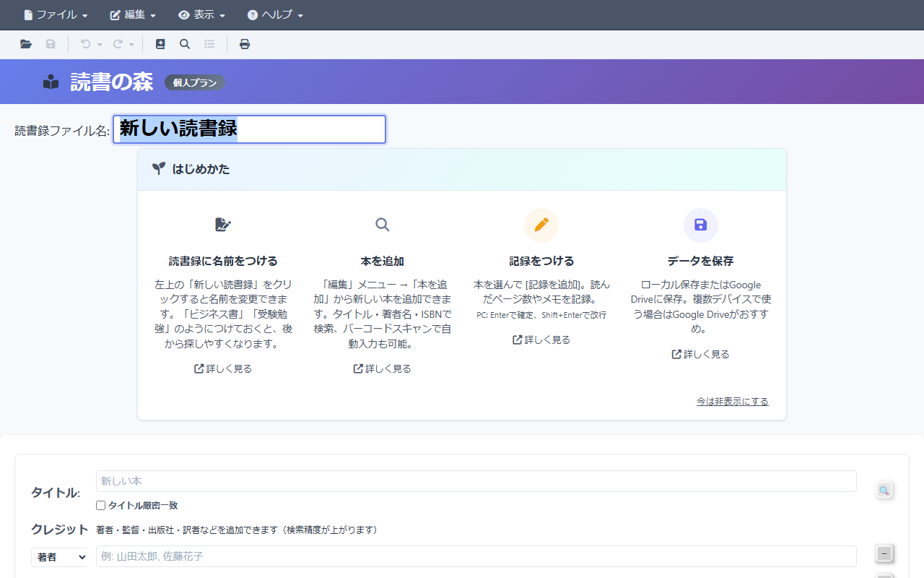Click the list view toolbar icon
Viewport: 924px width, 578px height.
coord(209,44)
